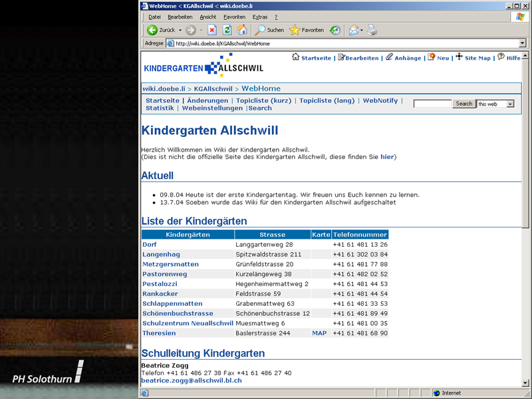Refresh the page with the reload icon

(x=227, y=30)
